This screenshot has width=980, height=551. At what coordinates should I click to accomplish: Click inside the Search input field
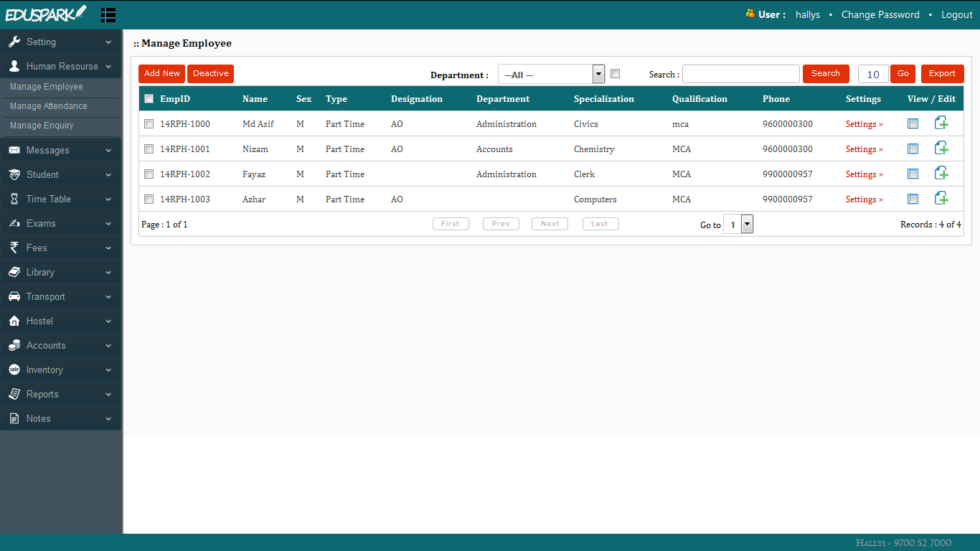coord(740,73)
